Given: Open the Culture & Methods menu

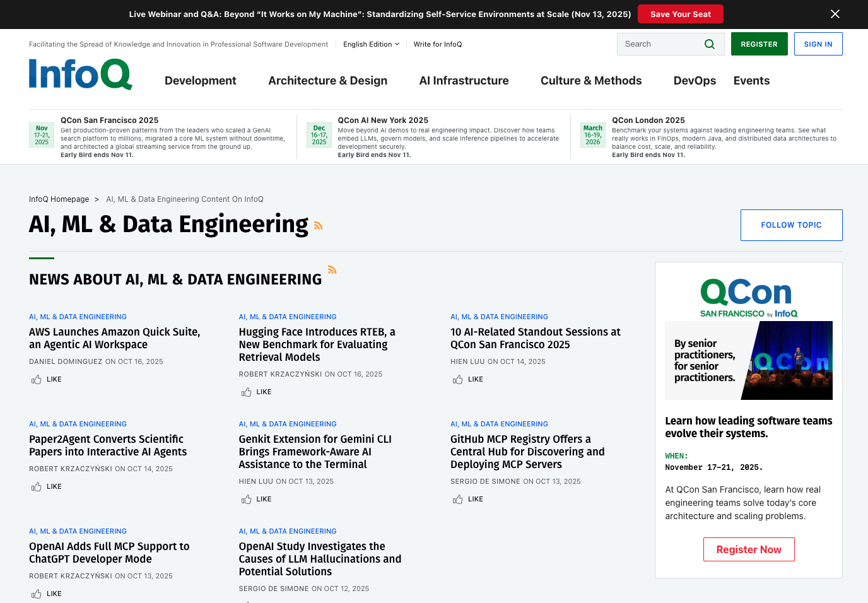Looking at the screenshot, I should (x=591, y=81).
